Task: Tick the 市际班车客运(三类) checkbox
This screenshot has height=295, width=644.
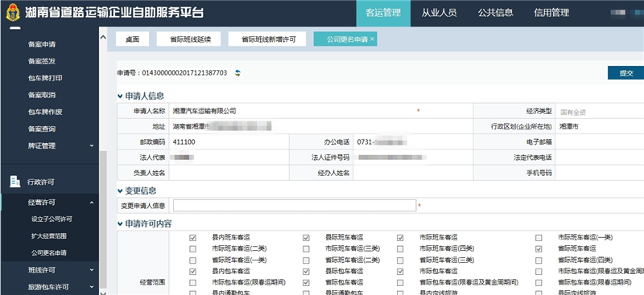Action: tap(306, 249)
